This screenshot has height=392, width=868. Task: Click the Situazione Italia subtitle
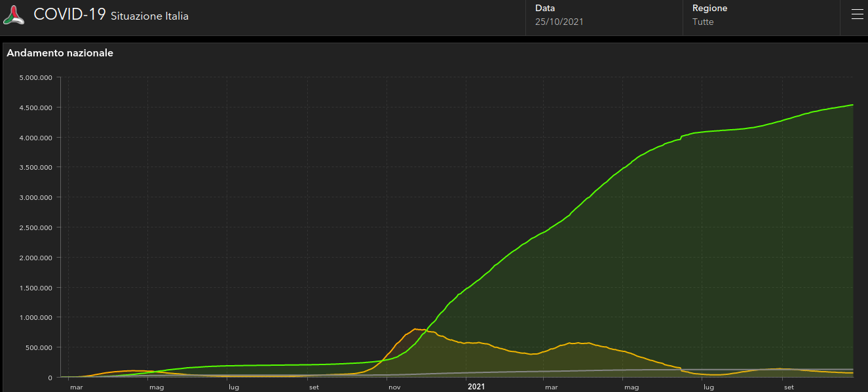click(149, 16)
